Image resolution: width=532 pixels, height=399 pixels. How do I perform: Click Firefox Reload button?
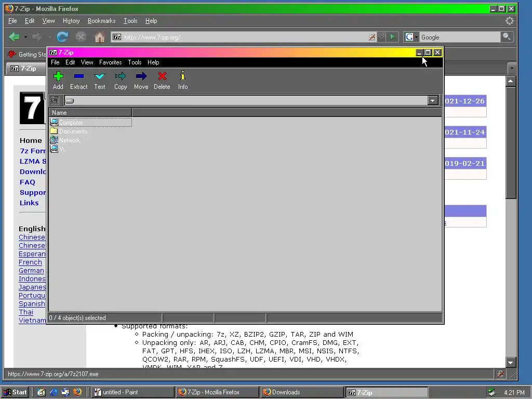pyautogui.click(x=62, y=37)
